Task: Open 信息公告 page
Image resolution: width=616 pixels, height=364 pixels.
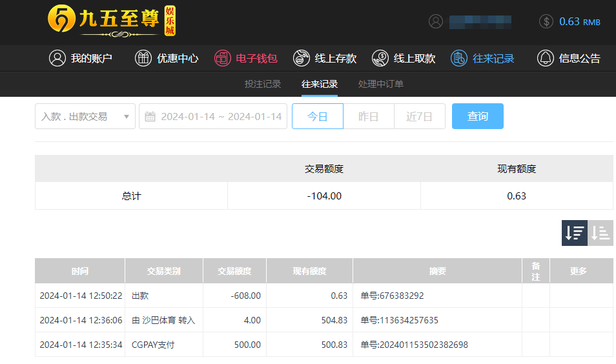Action: coord(568,58)
